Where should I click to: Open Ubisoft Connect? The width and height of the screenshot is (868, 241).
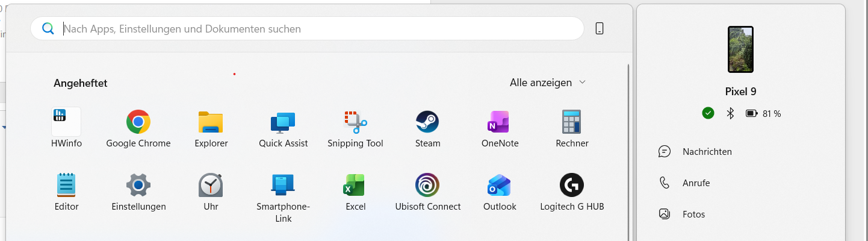[x=427, y=193]
